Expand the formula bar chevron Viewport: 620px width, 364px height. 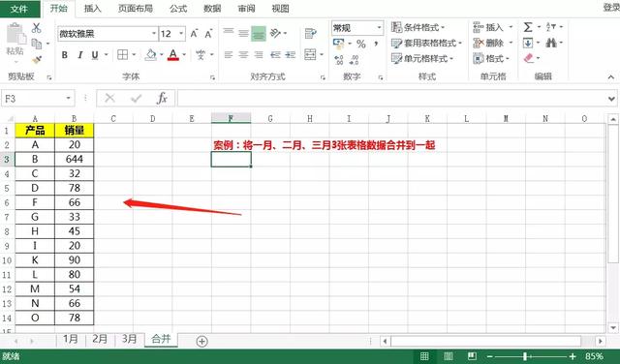611,99
